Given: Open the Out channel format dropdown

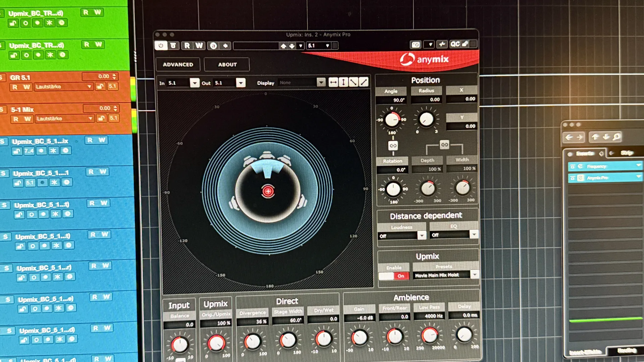Looking at the screenshot, I should tap(241, 83).
